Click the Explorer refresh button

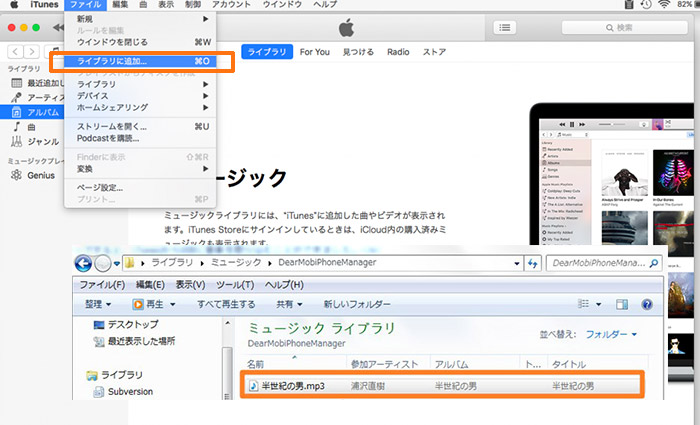(x=533, y=263)
